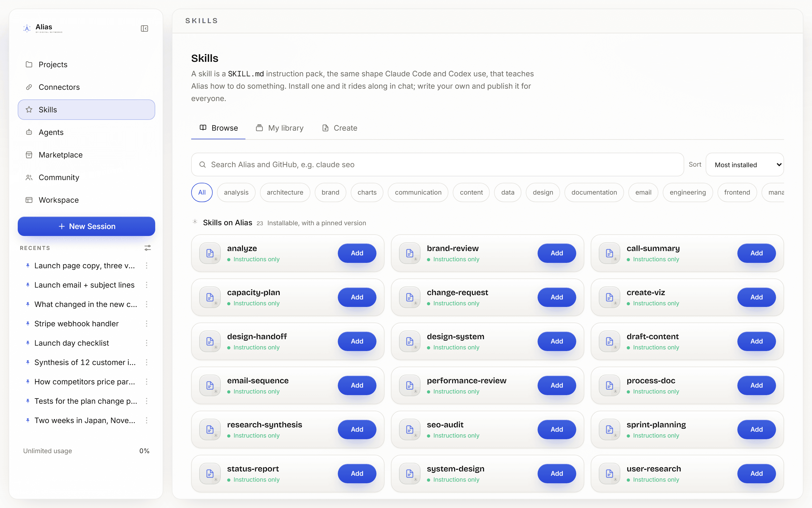812x508 pixels.
Task: Click the Unlimited usage label
Action: pyautogui.click(x=47, y=451)
